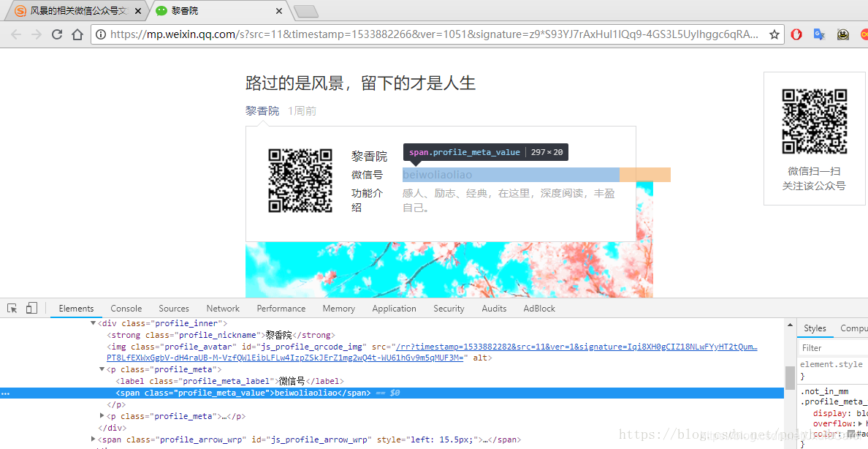Expand the profile_inner div in Elements panel
The width and height of the screenshot is (868, 449).
pyautogui.click(x=92, y=322)
